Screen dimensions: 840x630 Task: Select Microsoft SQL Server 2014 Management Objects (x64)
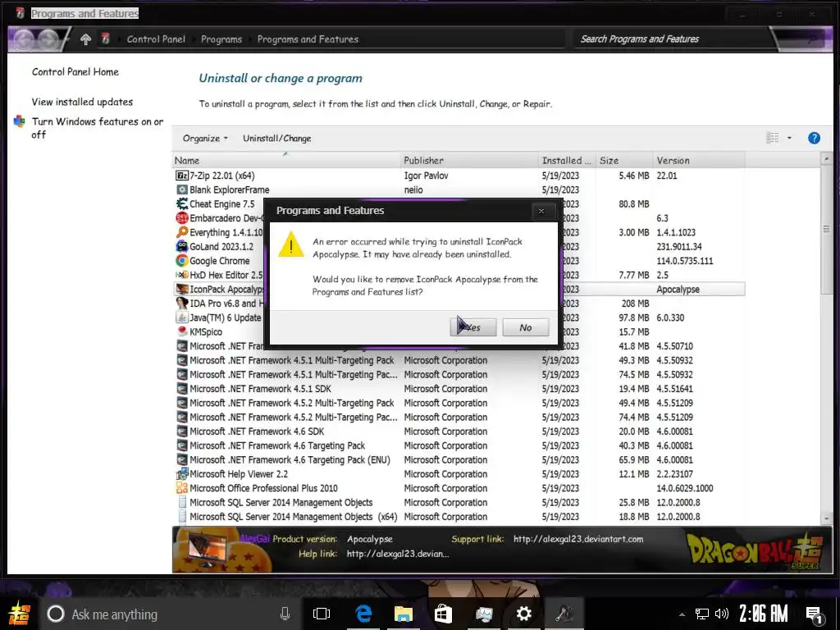coord(459,517)
